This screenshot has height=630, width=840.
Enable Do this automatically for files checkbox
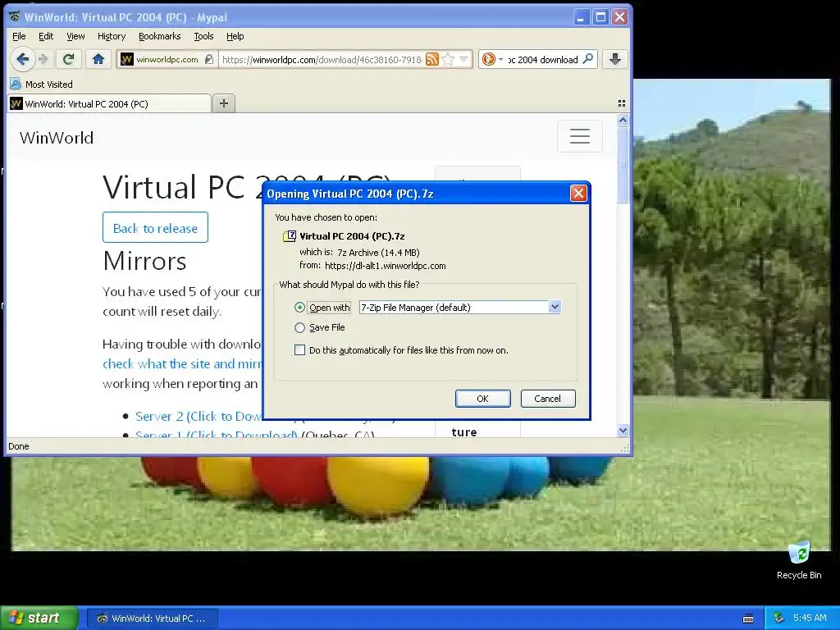299,350
